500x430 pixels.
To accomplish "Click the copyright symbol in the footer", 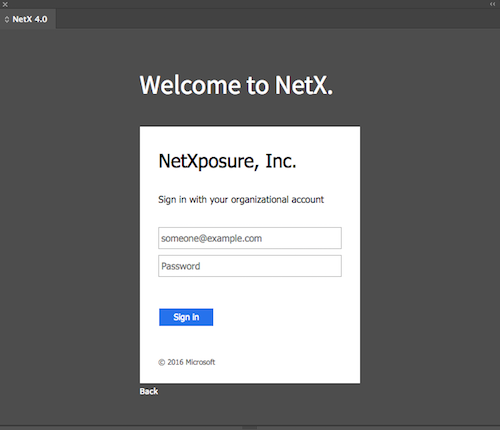I will [162, 362].
